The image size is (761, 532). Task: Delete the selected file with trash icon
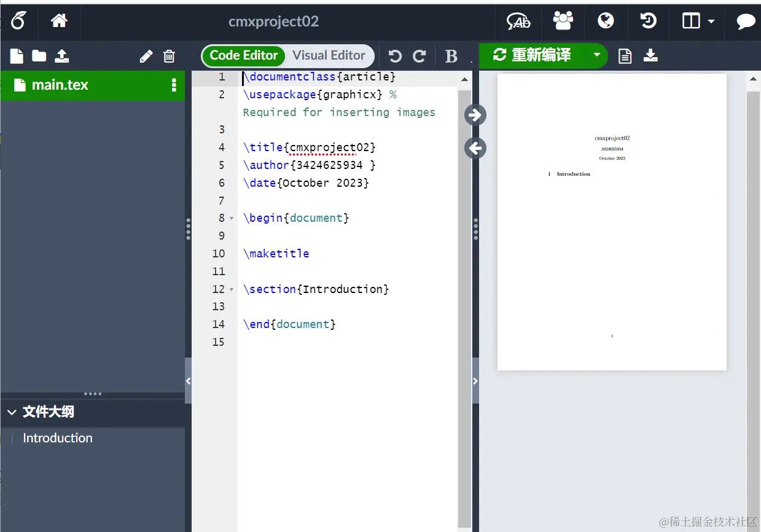pyautogui.click(x=170, y=57)
